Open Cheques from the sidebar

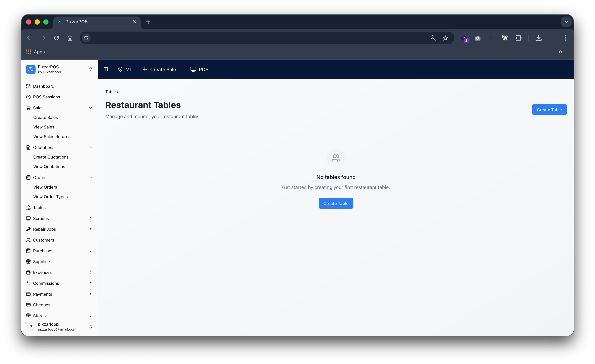coord(42,305)
